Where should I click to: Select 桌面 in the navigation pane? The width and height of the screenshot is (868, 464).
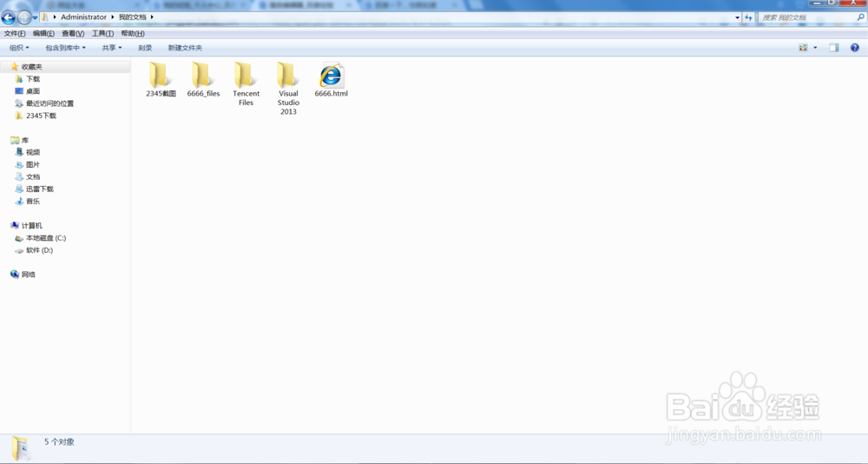pyautogui.click(x=33, y=91)
